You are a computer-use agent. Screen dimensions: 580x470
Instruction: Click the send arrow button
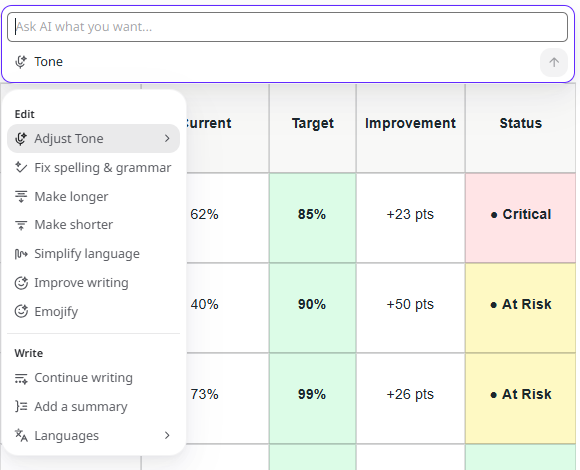(x=554, y=62)
